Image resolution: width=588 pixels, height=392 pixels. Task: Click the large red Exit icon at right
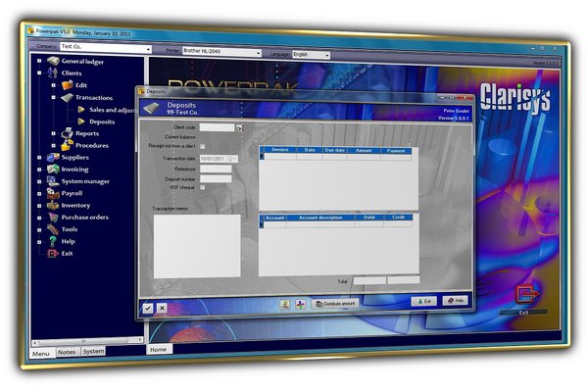(527, 294)
